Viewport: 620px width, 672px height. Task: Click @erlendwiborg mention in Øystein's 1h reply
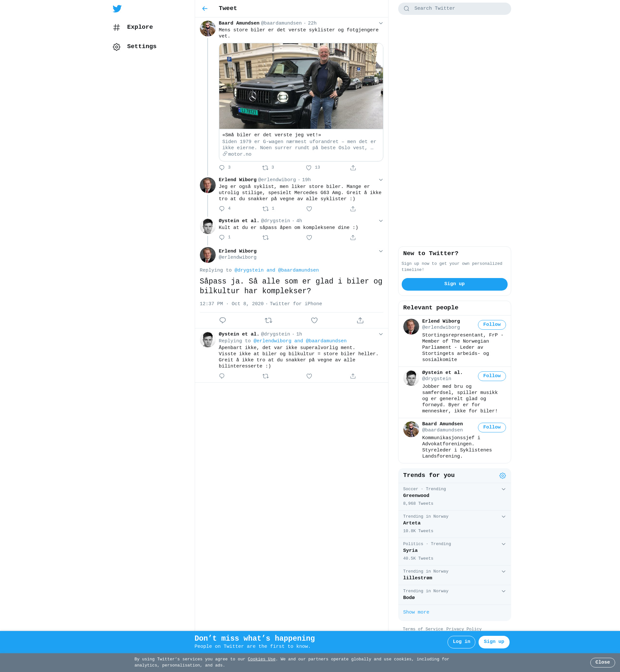coord(273,341)
